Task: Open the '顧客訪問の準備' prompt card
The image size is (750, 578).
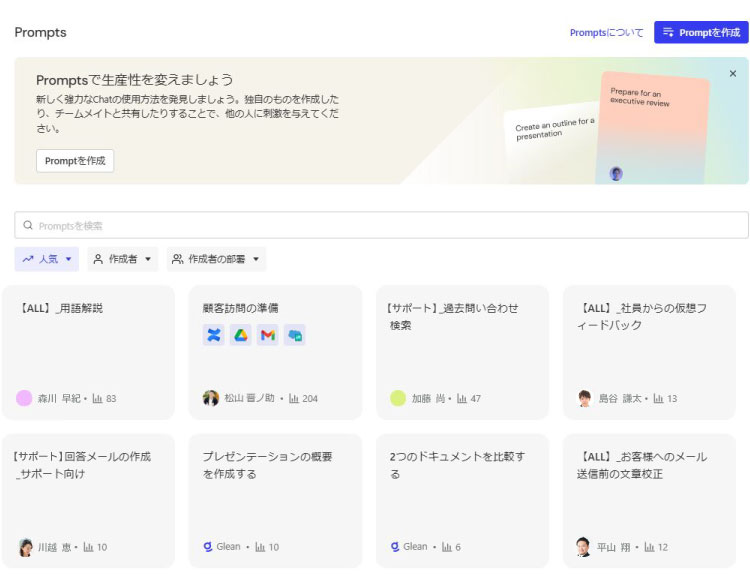Action: [x=275, y=352]
